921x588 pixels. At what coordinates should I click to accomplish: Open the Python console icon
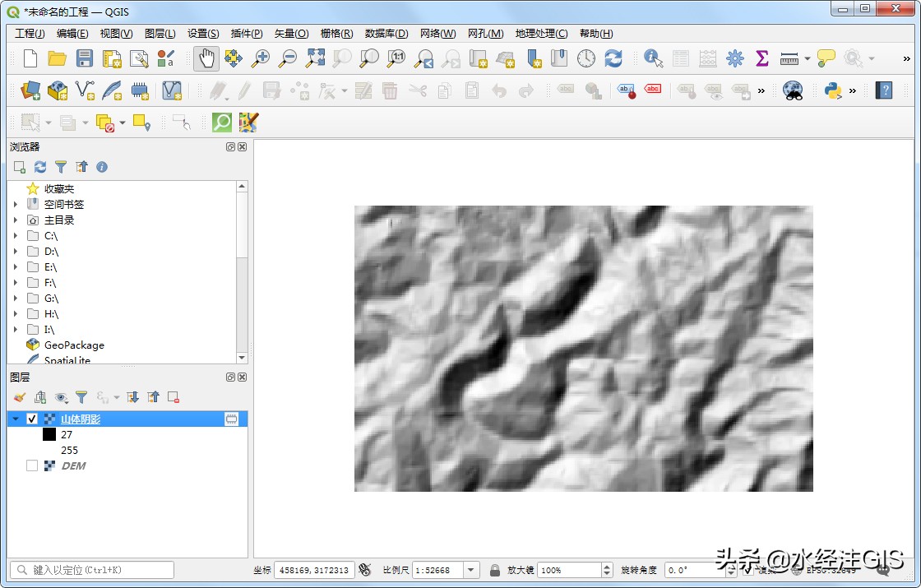click(833, 90)
